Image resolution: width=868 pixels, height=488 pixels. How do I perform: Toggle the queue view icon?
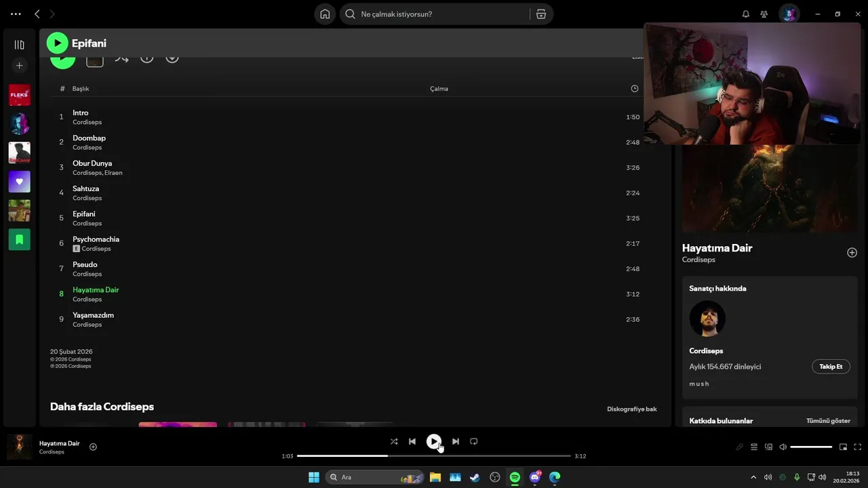pos(753,447)
